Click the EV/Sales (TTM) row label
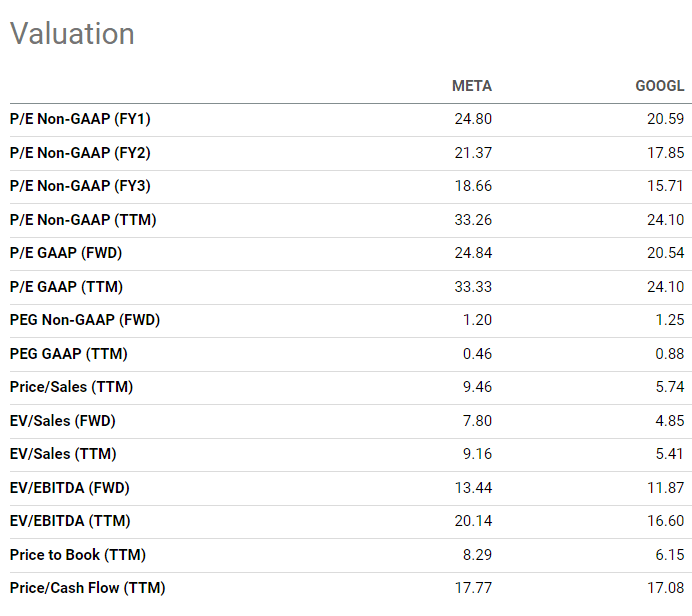692x616 pixels. click(x=63, y=454)
